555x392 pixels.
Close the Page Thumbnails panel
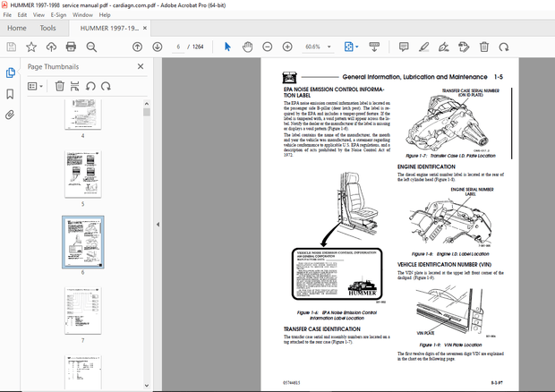(x=141, y=66)
